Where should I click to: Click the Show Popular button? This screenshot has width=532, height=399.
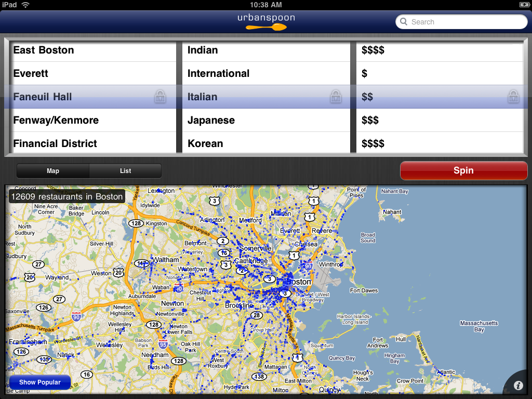pos(40,382)
